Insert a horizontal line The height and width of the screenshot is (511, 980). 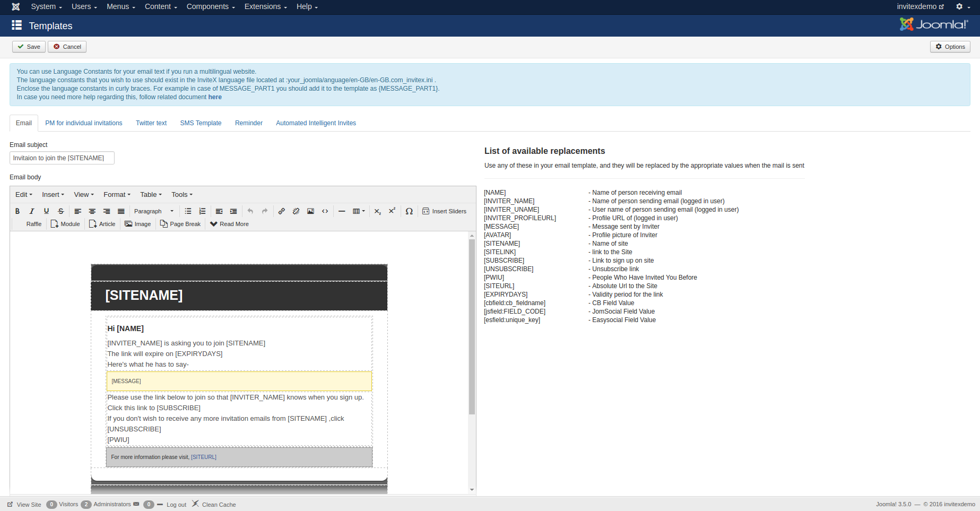click(x=342, y=211)
